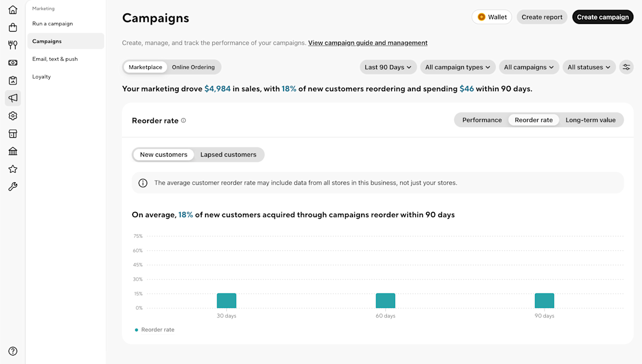
Task: Click the info circle in the notice banner
Action: 143,183
